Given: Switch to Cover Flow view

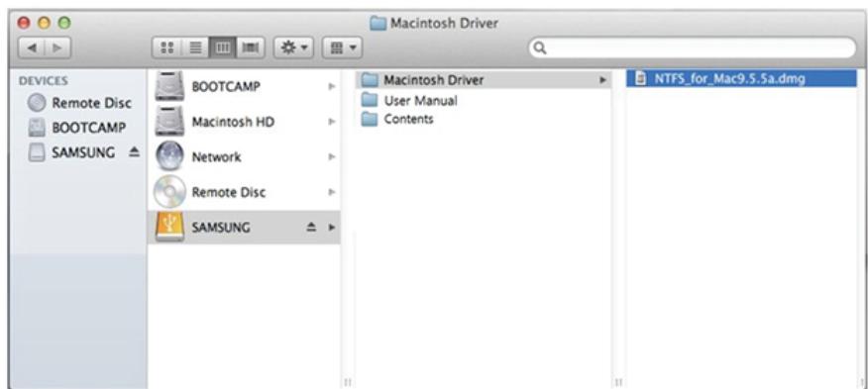Looking at the screenshot, I should (252, 49).
